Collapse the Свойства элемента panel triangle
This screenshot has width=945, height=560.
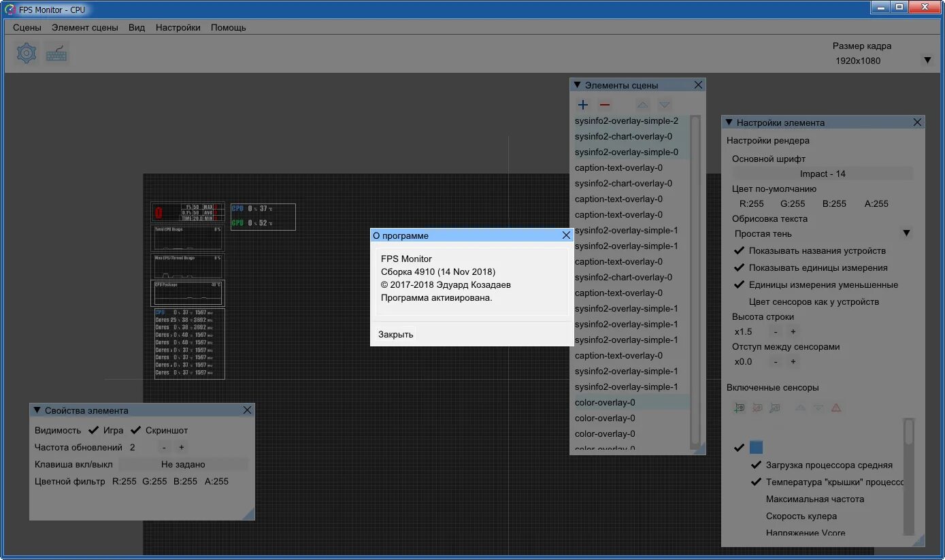pyautogui.click(x=37, y=410)
